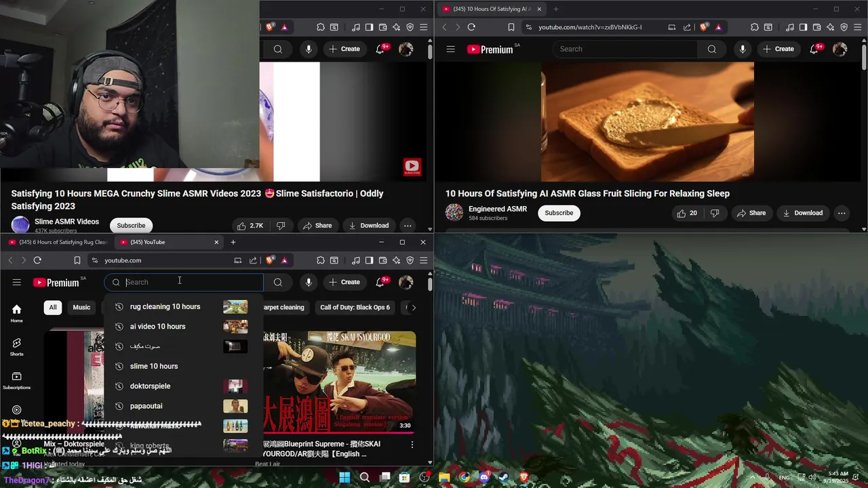
Task: Toggle Brave Shields on Glass Fruit video page
Action: (x=705, y=27)
